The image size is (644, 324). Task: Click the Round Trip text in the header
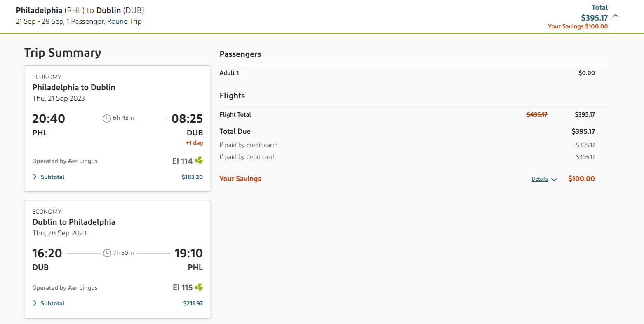pos(124,21)
